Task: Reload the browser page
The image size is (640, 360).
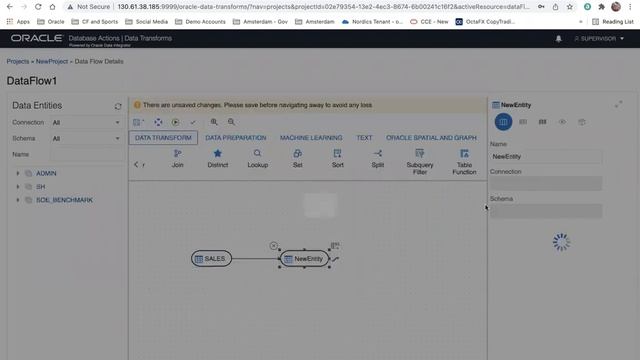Action: click(x=38, y=7)
